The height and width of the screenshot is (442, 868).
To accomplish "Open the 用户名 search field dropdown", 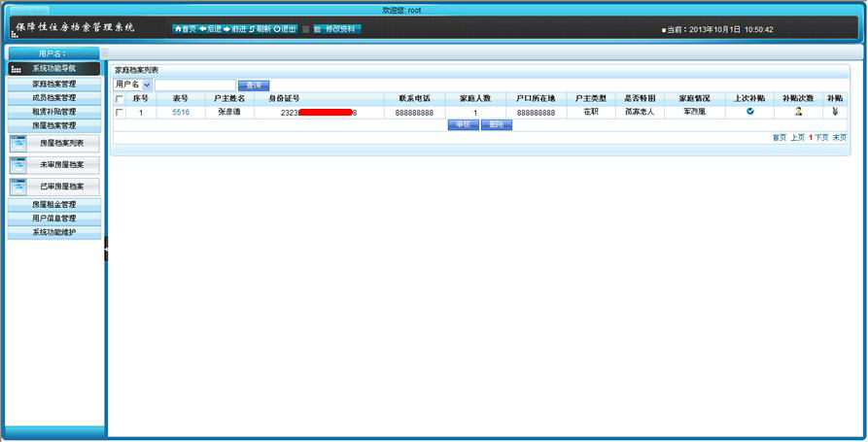I will point(147,85).
